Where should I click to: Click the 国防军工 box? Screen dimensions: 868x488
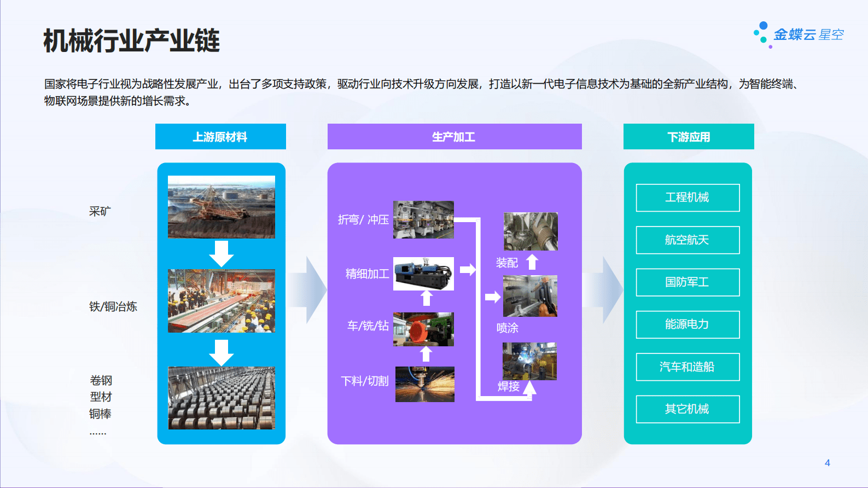(688, 282)
